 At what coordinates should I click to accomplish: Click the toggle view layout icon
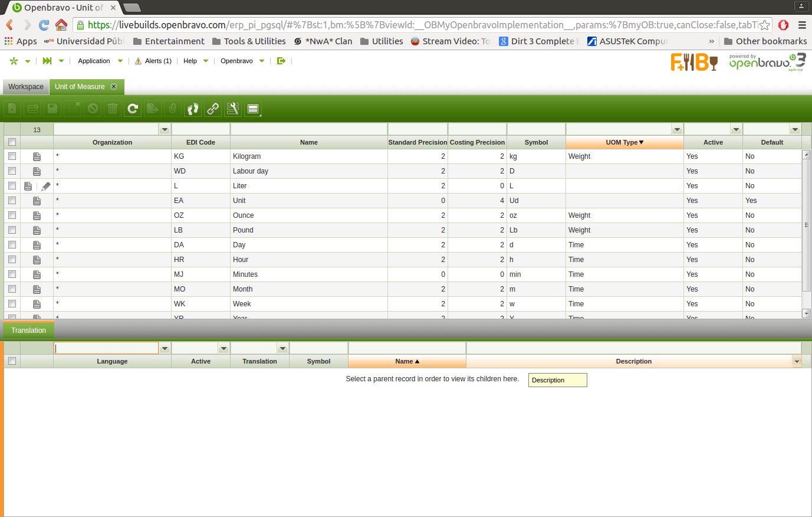tap(253, 109)
